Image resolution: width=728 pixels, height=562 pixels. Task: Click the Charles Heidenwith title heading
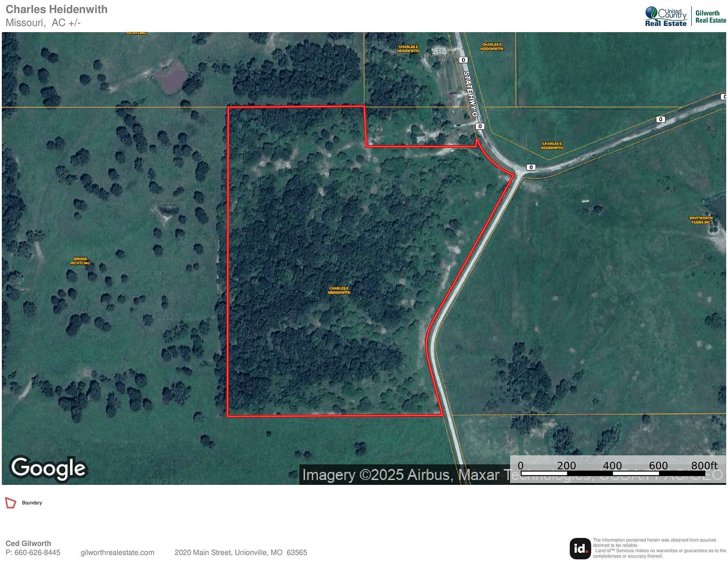(57, 9)
